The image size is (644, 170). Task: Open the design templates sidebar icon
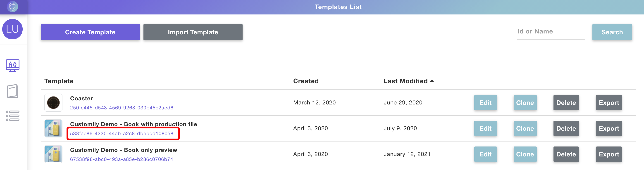(12, 65)
